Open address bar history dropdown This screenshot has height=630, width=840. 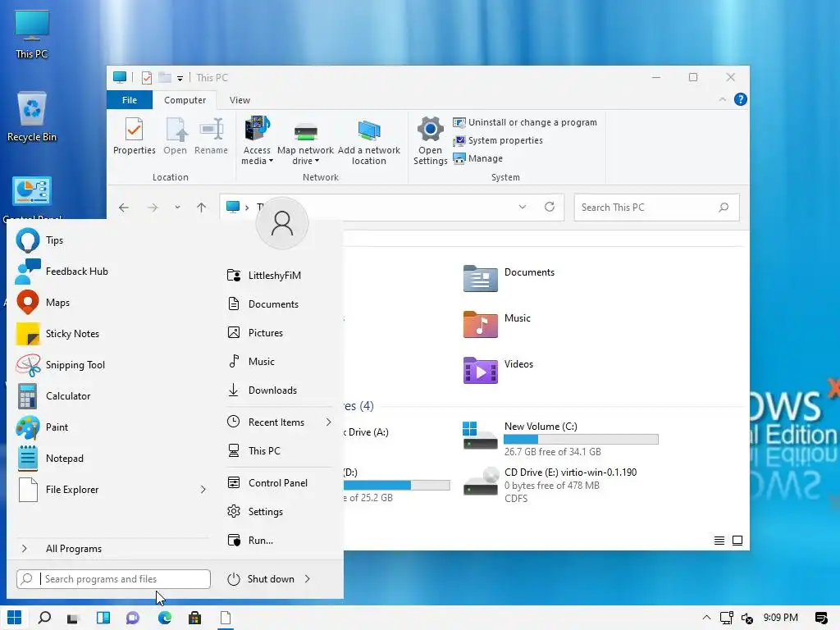point(523,207)
